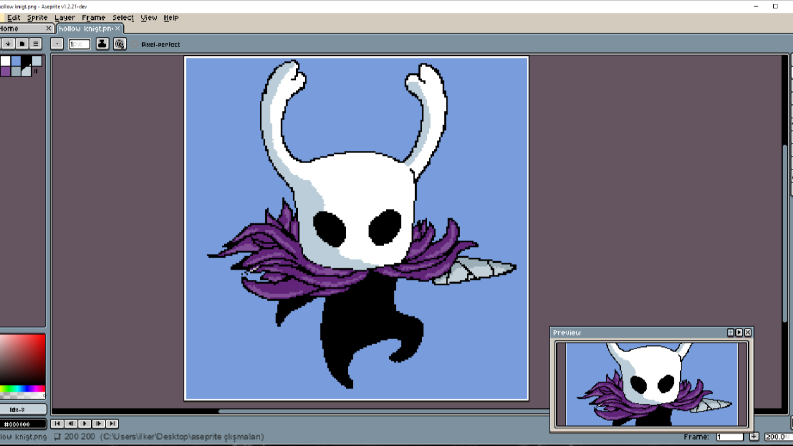Click the "Preview" window title text
793x446 pixels.
tap(566, 332)
